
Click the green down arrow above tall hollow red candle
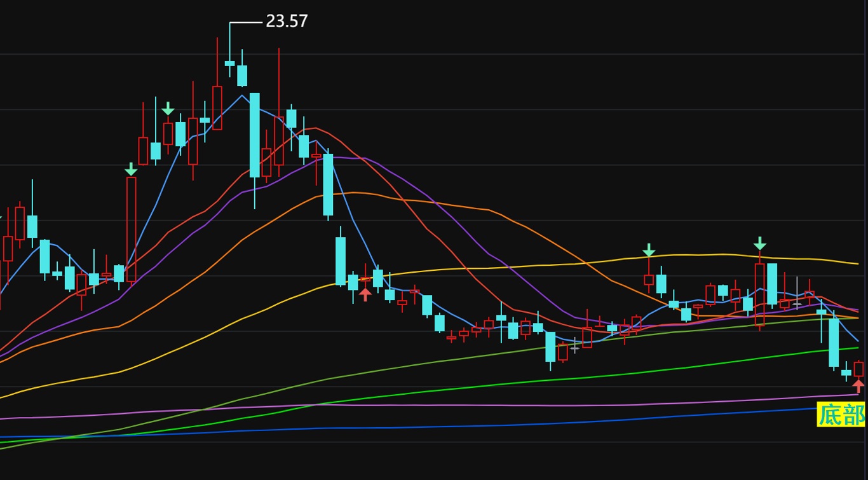(x=131, y=169)
